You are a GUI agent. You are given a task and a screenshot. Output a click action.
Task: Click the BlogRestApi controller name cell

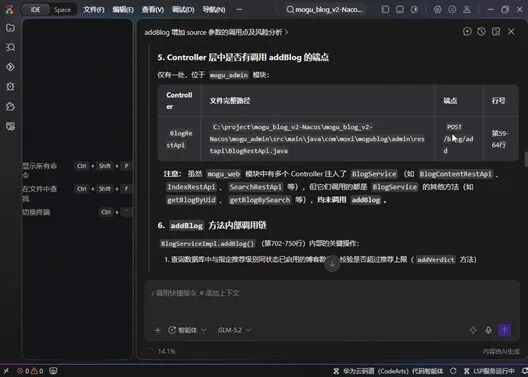pos(179,139)
